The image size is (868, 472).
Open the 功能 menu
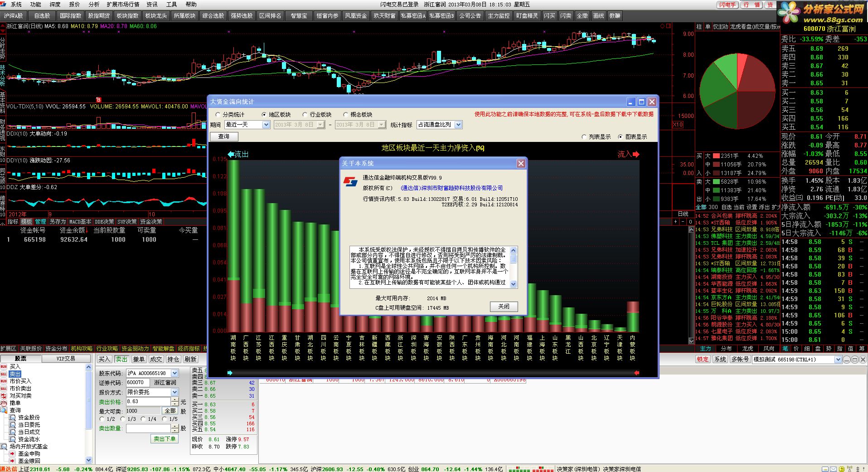35,5
